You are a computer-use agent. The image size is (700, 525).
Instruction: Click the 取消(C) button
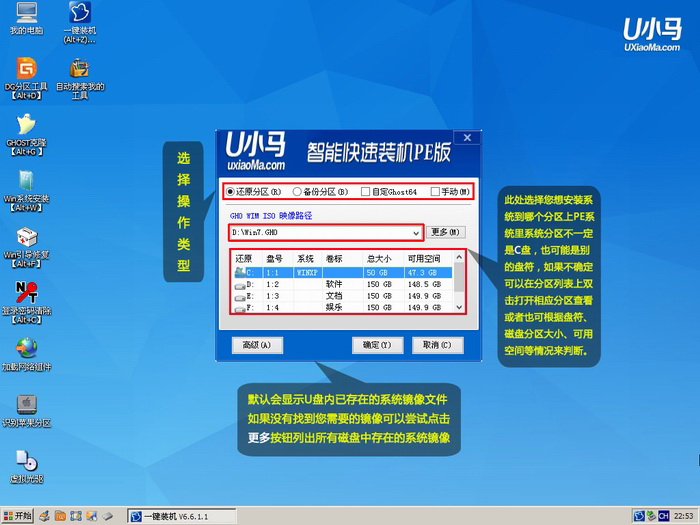tap(437, 345)
